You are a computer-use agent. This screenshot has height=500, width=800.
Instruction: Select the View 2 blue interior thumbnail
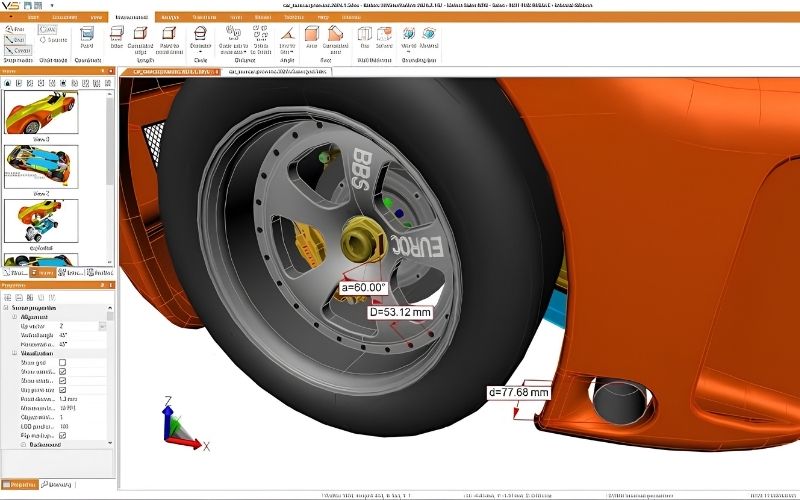point(41,166)
